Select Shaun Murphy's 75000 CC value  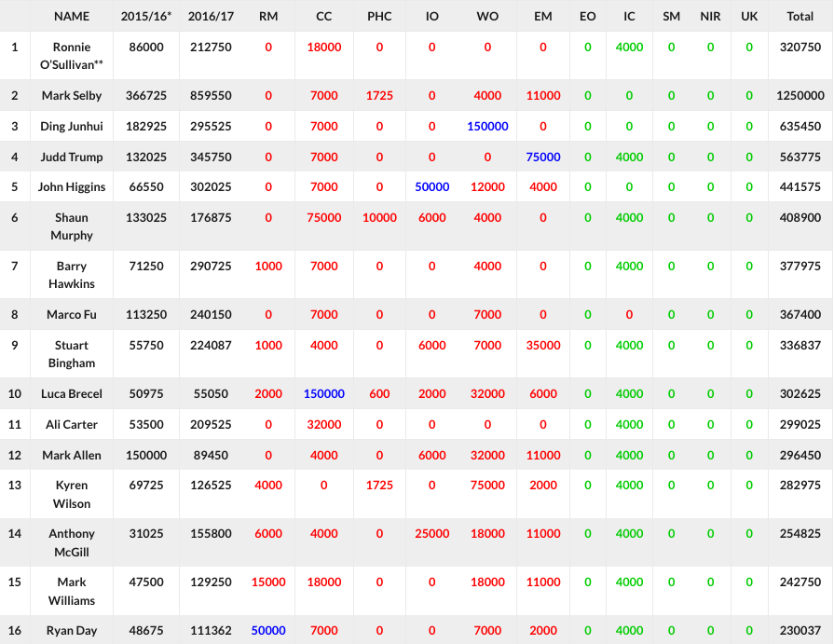[324, 217]
